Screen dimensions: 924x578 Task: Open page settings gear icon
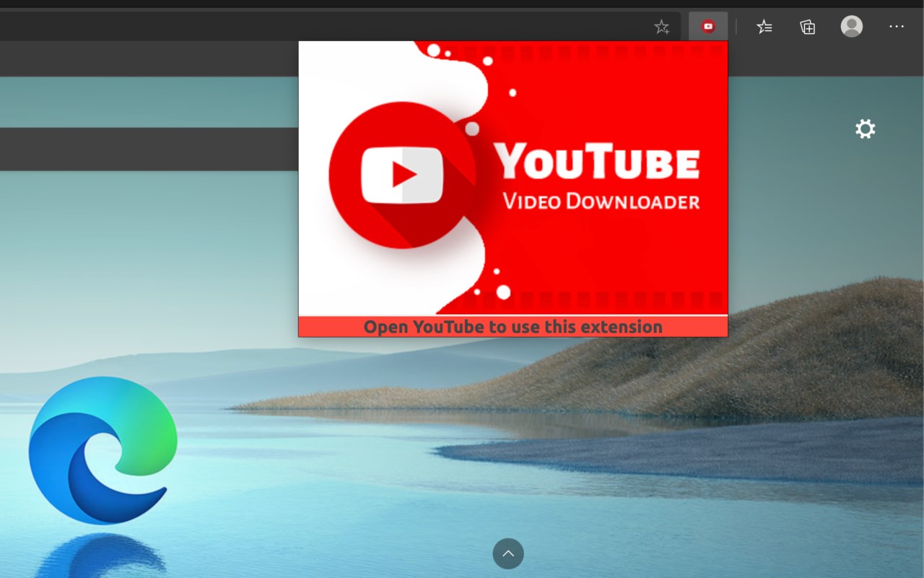(x=865, y=129)
